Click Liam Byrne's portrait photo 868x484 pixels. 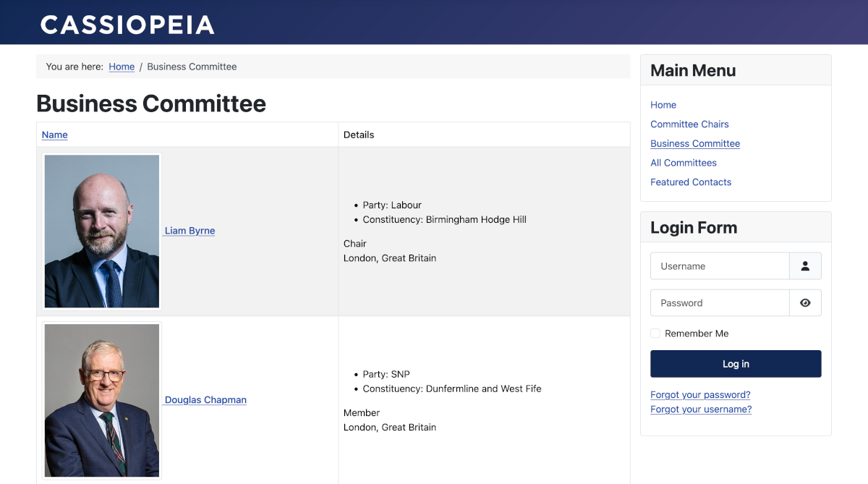tap(101, 231)
